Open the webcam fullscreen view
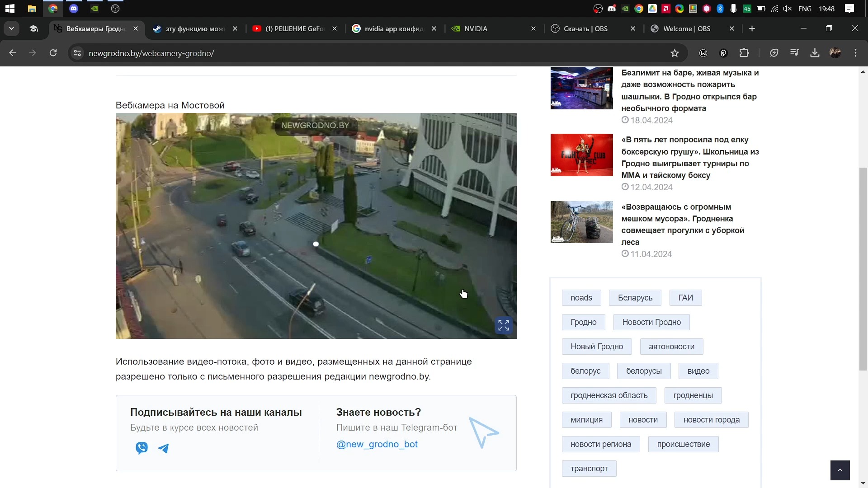The width and height of the screenshot is (868, 488). pyautogui.click(x=503, y=325)
